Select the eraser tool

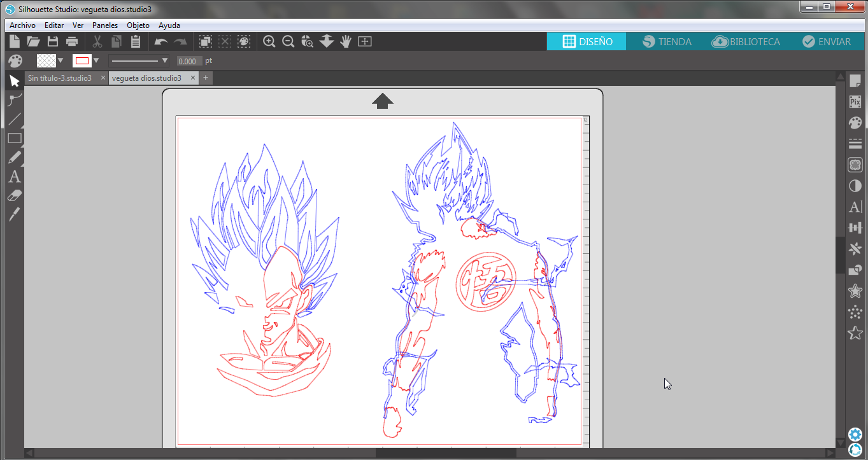click(14, 195)
